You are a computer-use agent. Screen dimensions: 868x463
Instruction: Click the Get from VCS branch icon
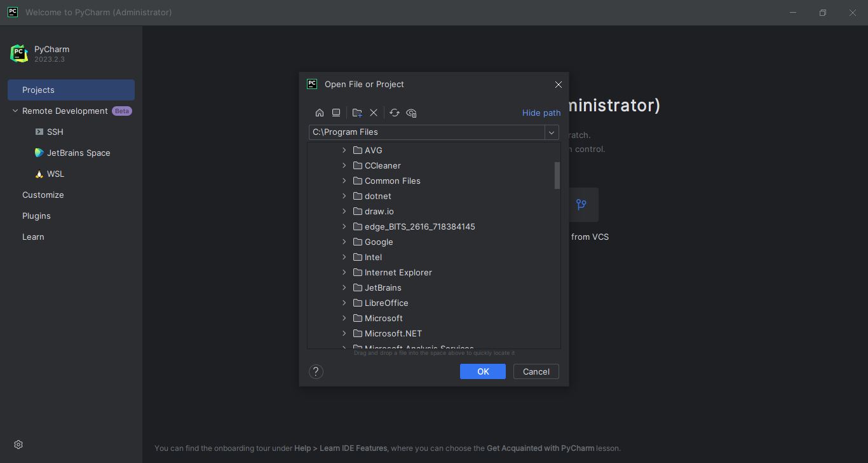(x=581, y=204)
